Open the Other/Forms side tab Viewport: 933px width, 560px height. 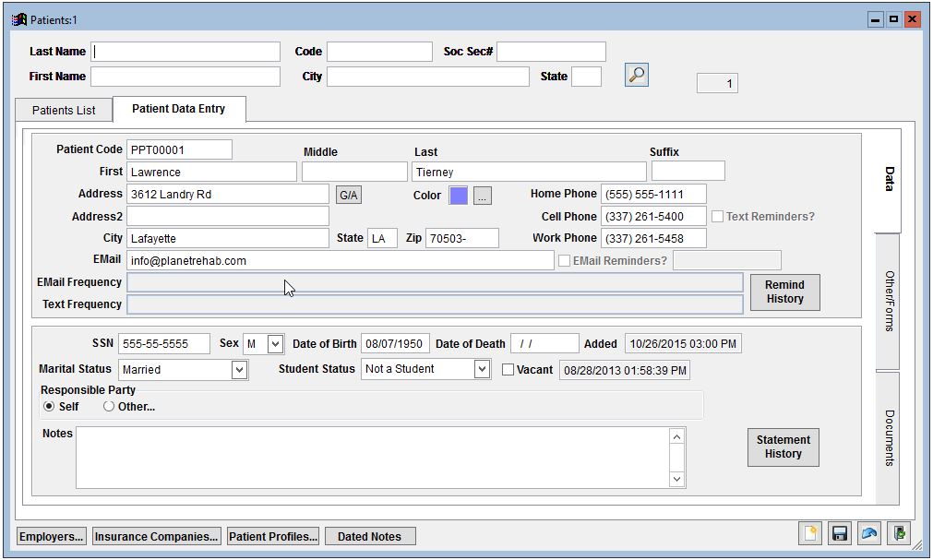[888, 302]
